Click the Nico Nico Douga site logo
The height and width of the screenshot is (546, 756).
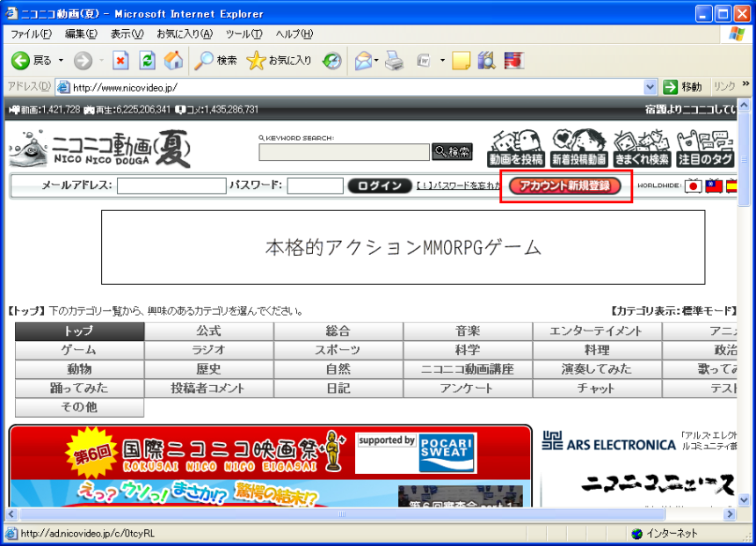point(100,149)
